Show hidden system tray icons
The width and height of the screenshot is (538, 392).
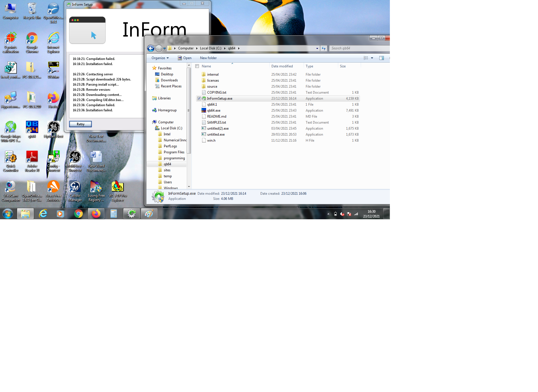[x=328, y=214]
